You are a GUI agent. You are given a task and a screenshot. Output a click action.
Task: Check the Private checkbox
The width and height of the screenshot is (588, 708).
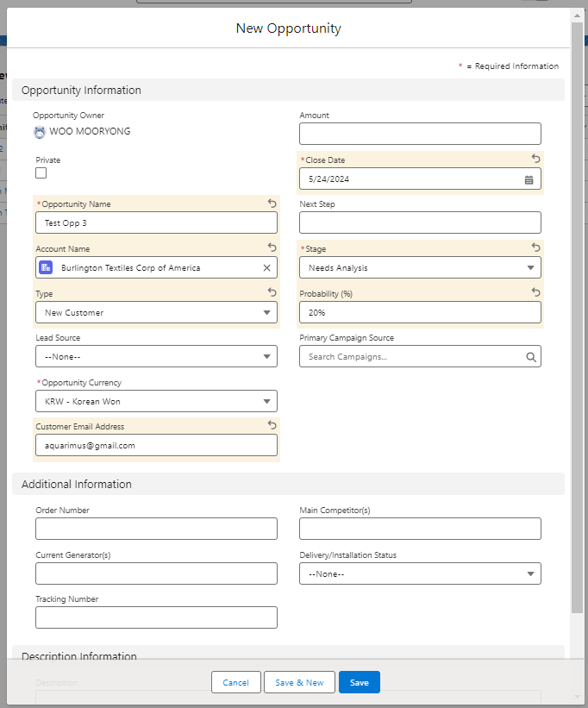pos(41,173)
